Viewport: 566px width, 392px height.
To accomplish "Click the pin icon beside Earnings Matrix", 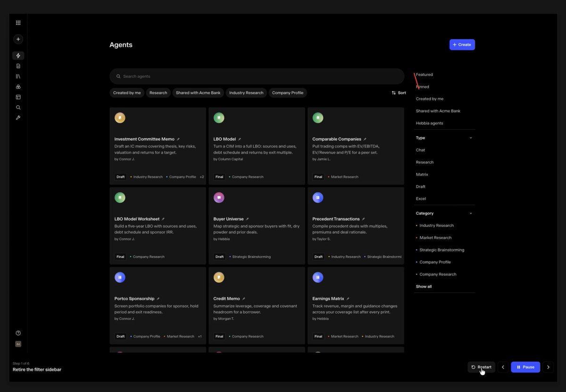I will coord(348,299).
